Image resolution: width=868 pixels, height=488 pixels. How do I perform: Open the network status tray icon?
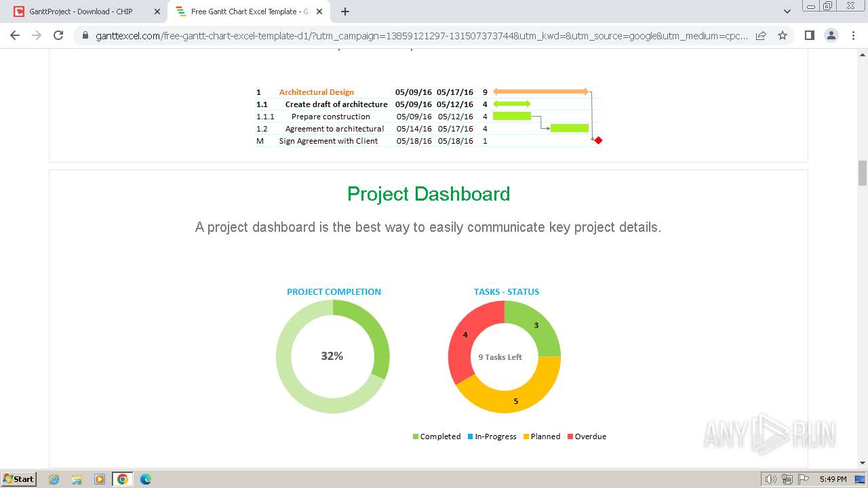point(787,479)
